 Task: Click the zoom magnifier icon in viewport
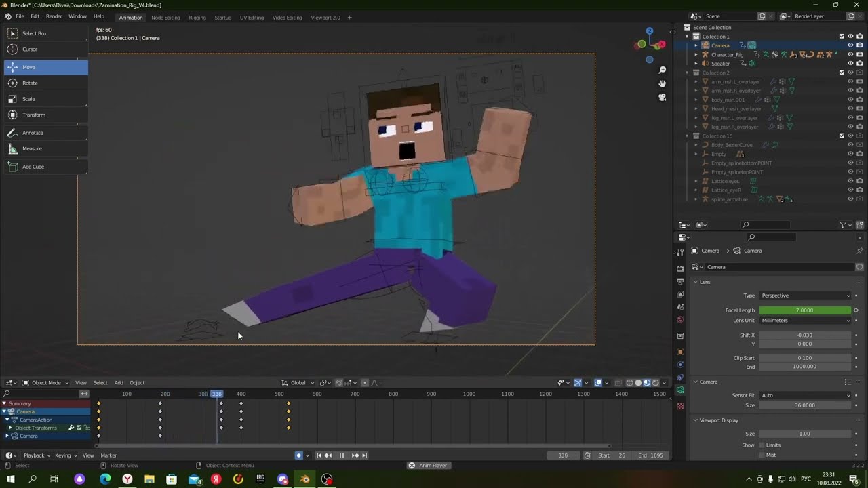[x=663, y=70]
